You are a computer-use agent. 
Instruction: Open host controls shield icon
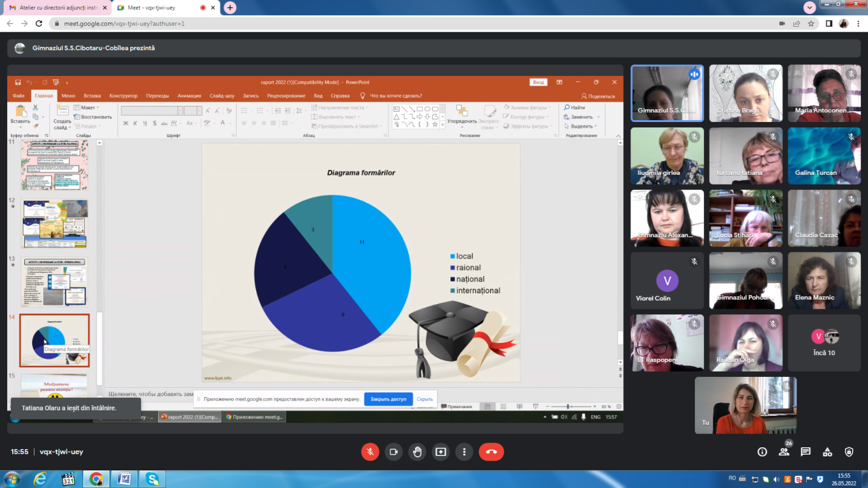(x=849, y=452)
